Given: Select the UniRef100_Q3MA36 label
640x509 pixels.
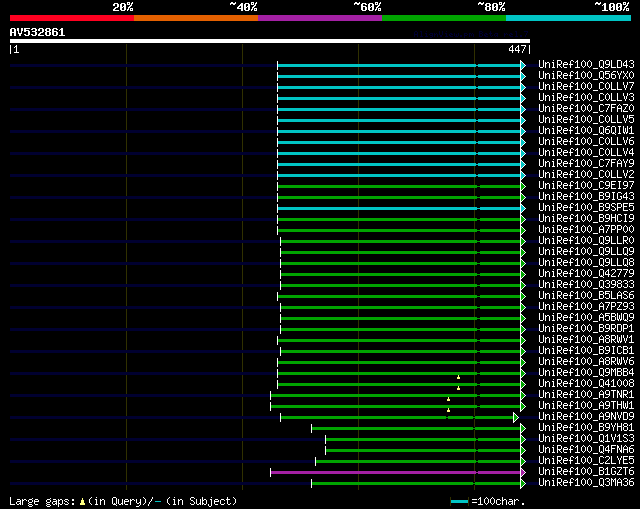Looking at the screenshot, I should pyautogui.click(x=586, y=483).
